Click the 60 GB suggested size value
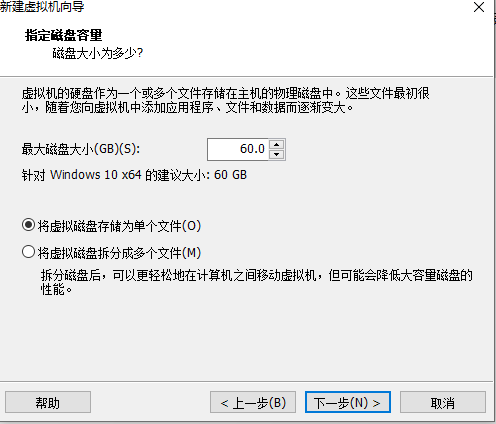This screenshot has height=424, width=496. pos(230,175)
